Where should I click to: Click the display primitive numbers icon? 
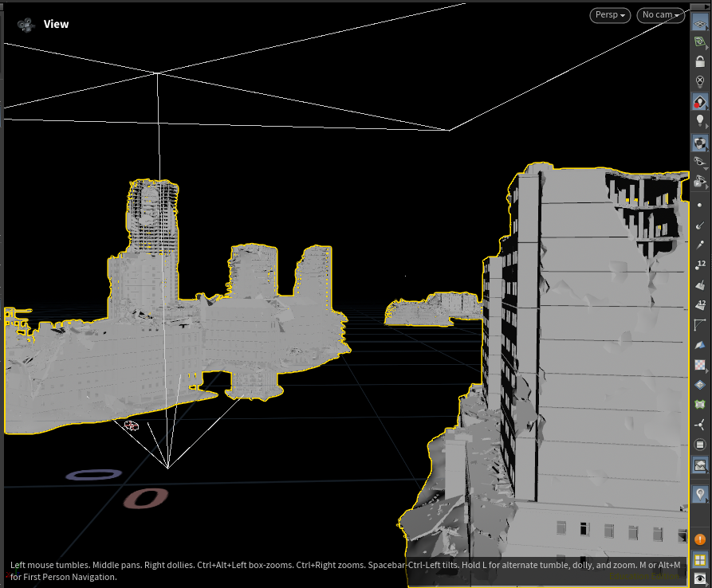tap(700, 304)
